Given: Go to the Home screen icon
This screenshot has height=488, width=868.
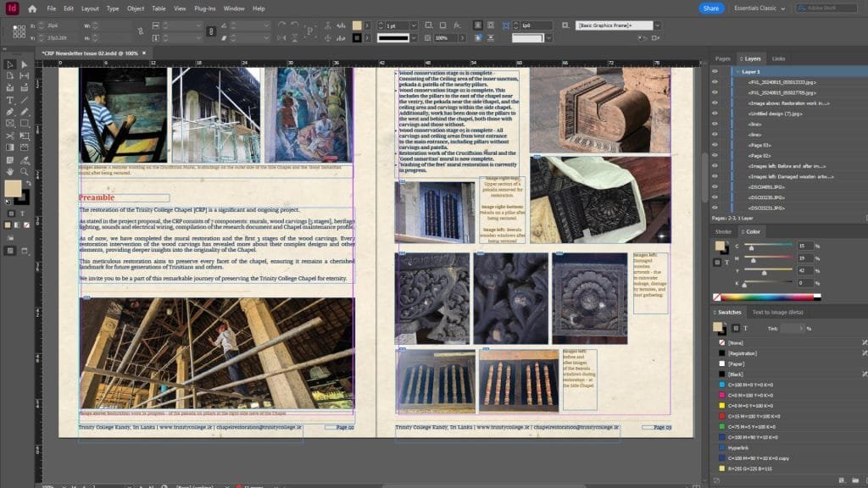Looking at the screenshot, I should 32,8.
